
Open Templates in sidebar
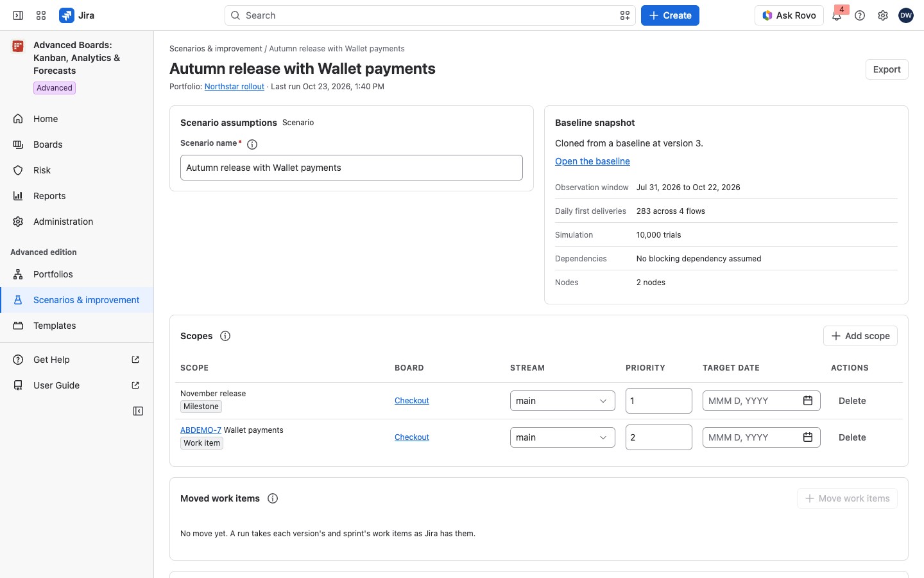[77, 326]
